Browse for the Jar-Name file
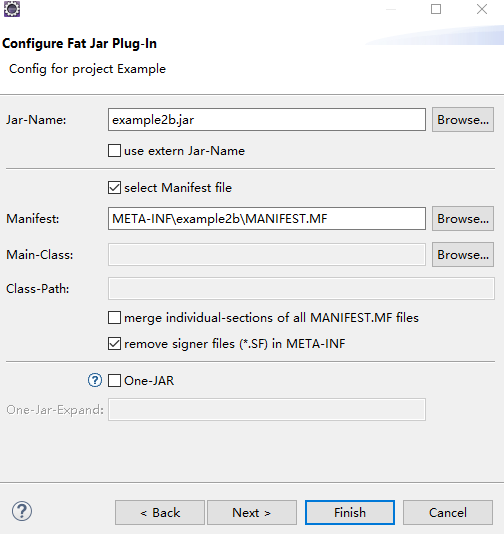The image size is (504, 534). tap(463, 120)
